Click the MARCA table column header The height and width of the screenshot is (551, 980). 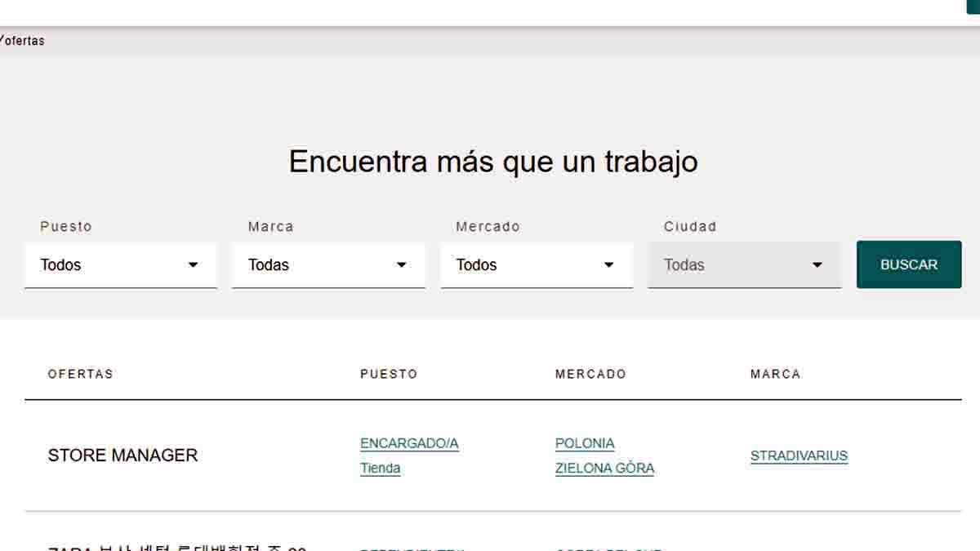pos(775,374)
